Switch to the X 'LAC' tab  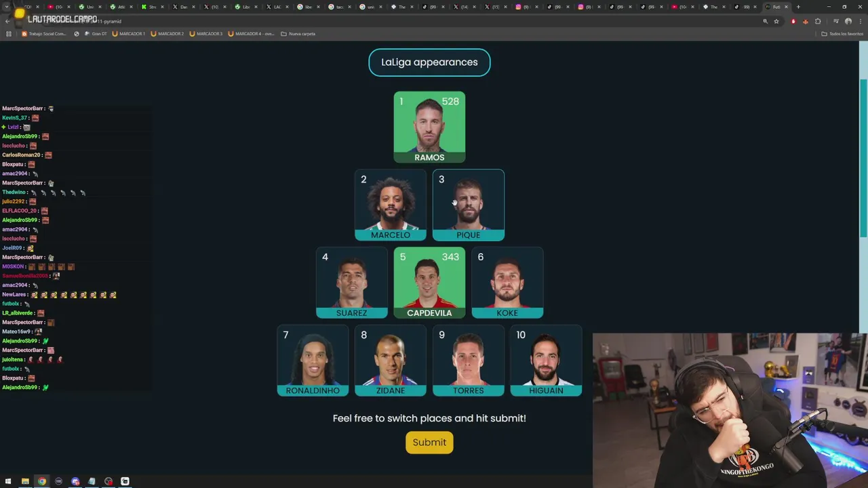tap(277, 7)
